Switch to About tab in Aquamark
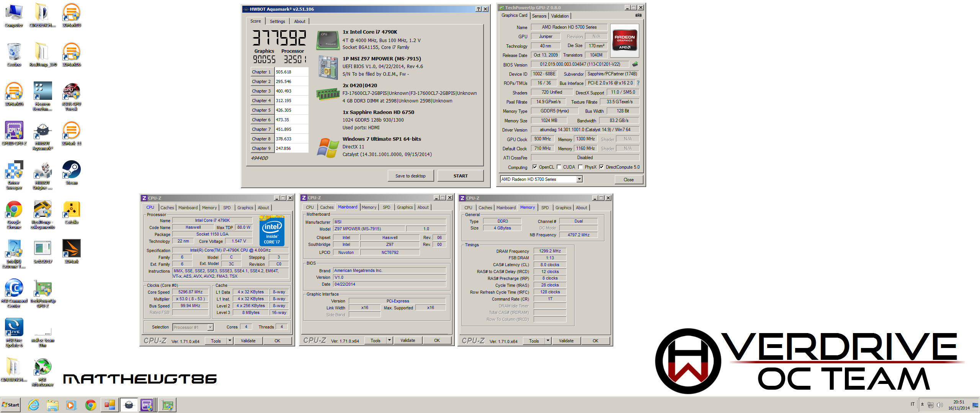This screenshot has width=980, height=413. pos(300,21)
